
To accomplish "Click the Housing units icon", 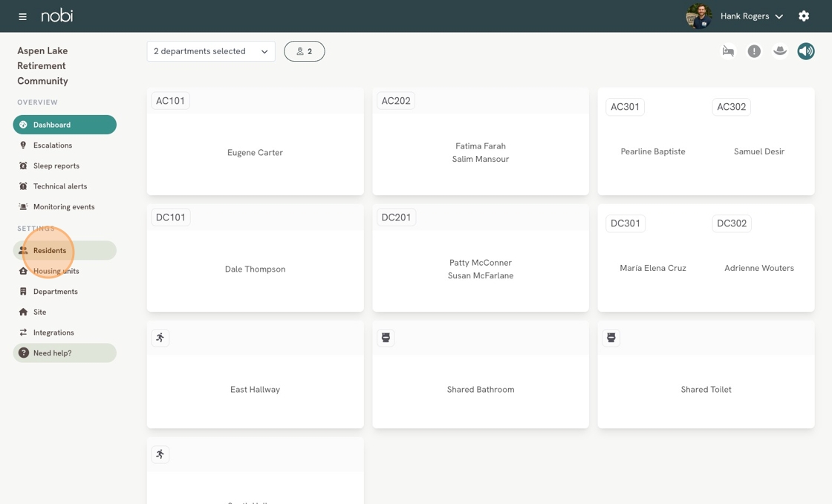I will (23, 271).
